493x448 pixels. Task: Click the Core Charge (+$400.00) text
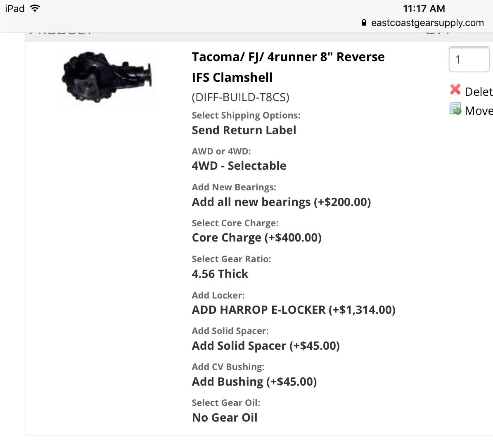click(x=256, y=238)
